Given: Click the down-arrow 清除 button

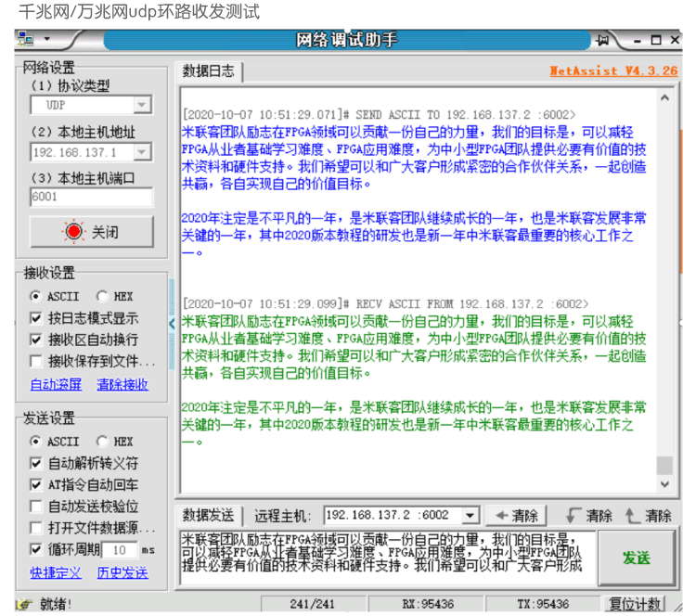Looking at the screenshot, I should [588, 516].
